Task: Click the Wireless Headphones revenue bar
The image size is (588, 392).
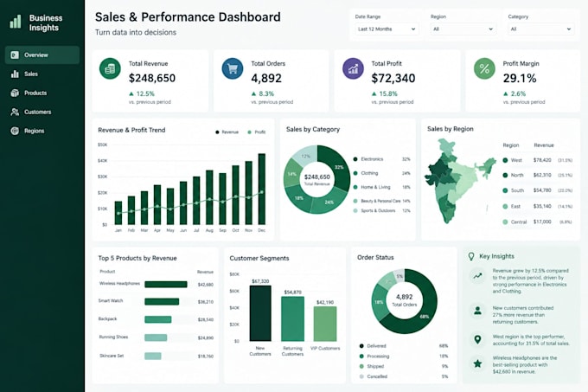Action: (166, 285)
